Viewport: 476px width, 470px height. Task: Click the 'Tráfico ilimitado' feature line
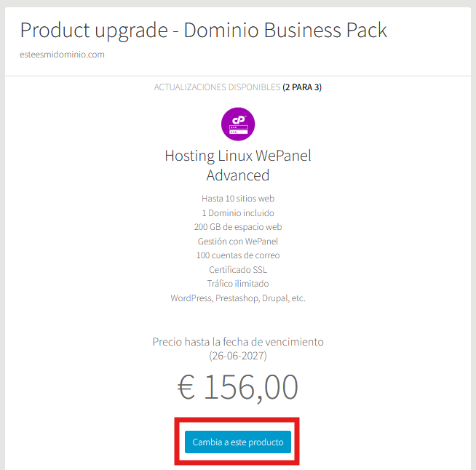[238, 284]
